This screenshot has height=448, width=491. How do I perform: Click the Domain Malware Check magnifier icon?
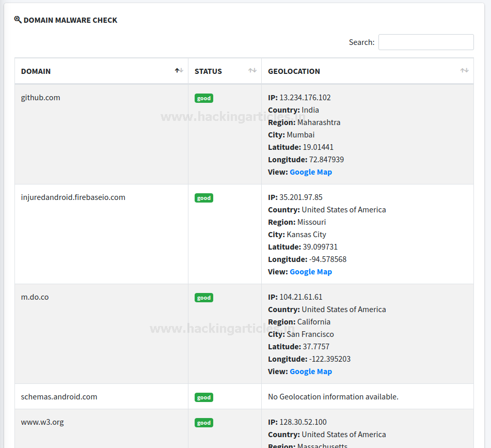pyautogui.click(x=18, y=20)
